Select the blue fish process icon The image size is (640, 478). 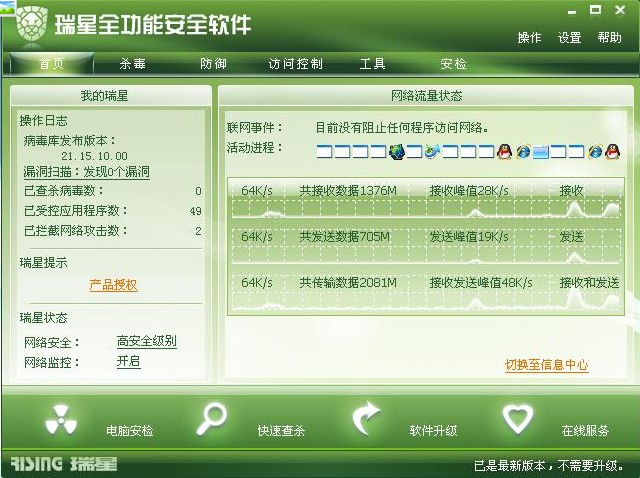(x=432, y=151)
